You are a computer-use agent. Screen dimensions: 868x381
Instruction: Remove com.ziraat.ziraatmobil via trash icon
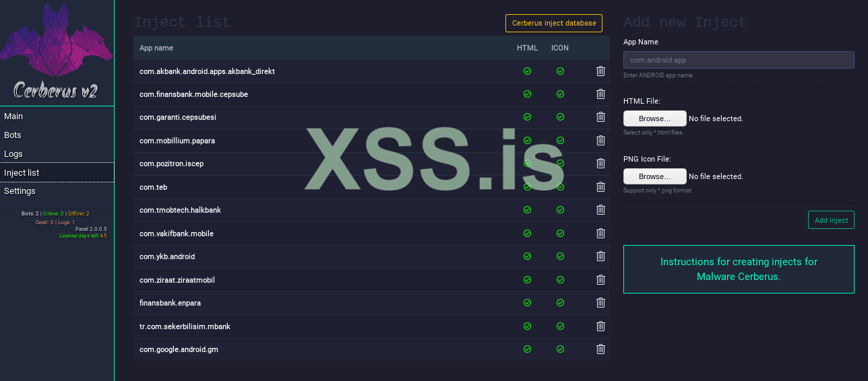pos(600,280)
